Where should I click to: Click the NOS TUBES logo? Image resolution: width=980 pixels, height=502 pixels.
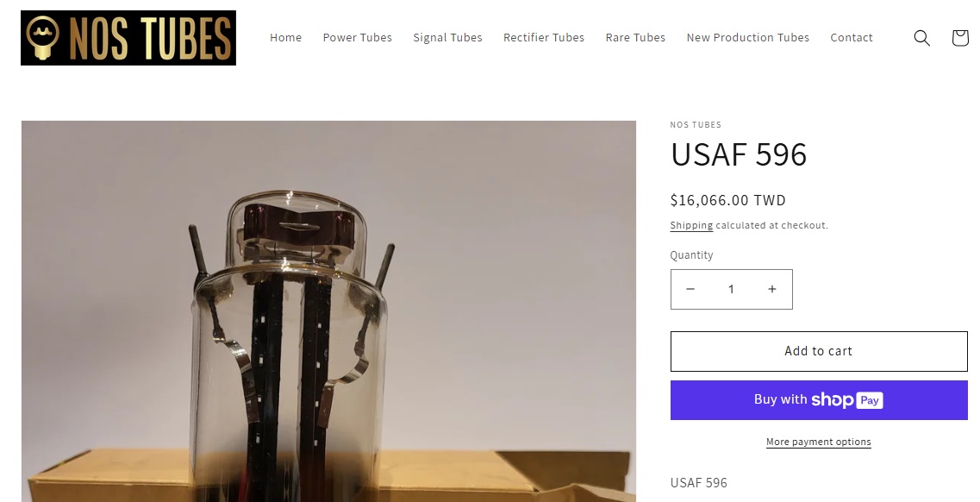click(128, 37)
